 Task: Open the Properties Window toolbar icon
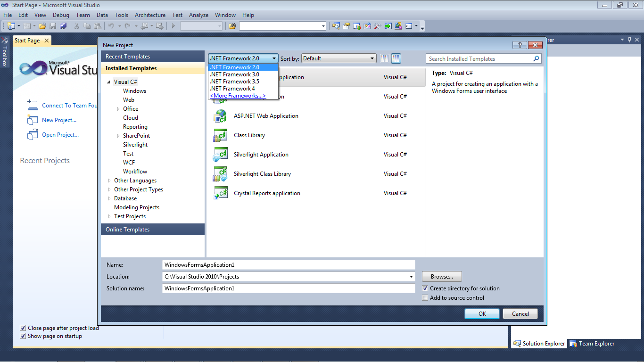tap(347, 26)
